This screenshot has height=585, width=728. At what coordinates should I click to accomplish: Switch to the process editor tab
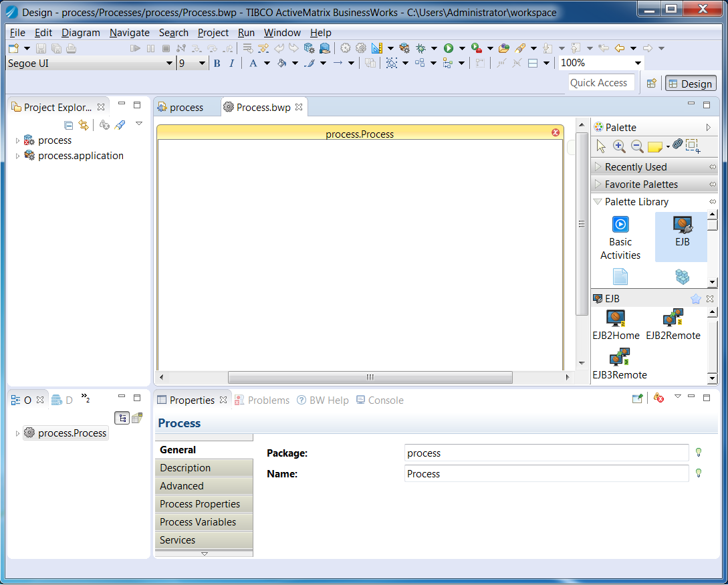181,108
